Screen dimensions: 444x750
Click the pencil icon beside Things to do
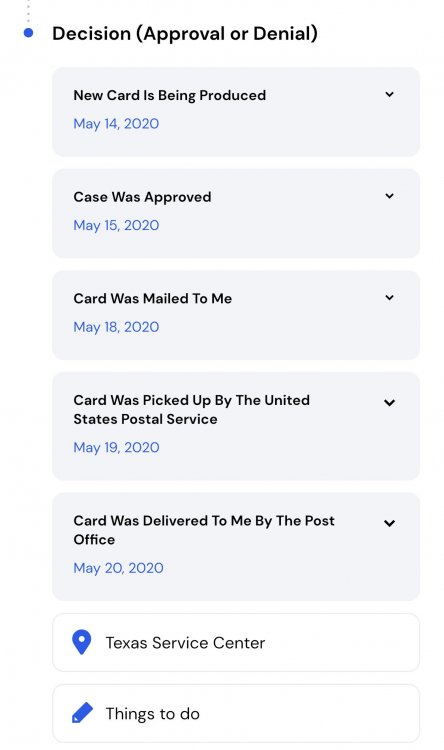click(x=82, y=713)
